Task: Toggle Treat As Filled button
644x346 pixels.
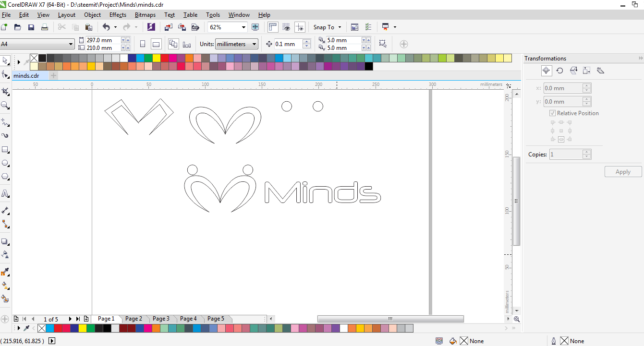Action: 383,44
